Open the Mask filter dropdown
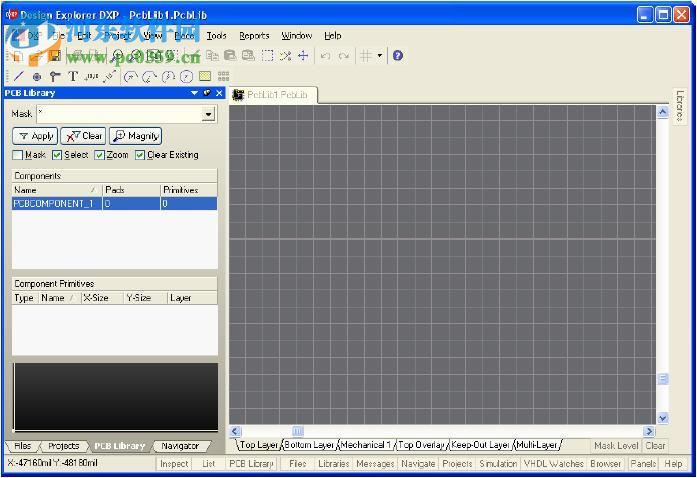 208,115
